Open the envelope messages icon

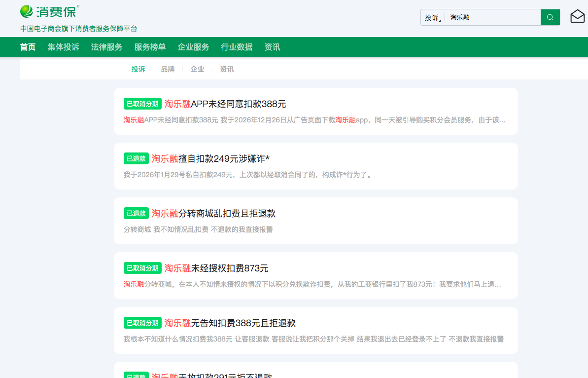(x=577, y=17)
